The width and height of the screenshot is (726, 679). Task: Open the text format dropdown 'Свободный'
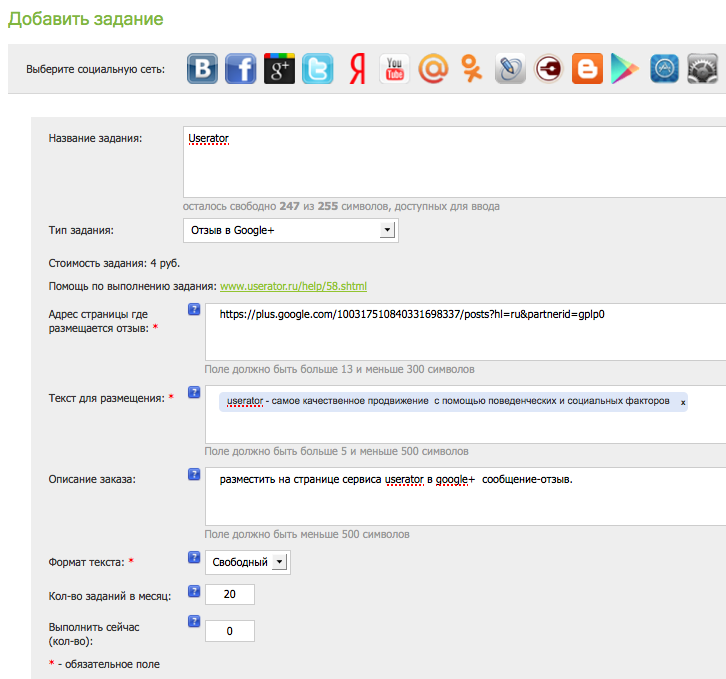(x=248, y=562)
